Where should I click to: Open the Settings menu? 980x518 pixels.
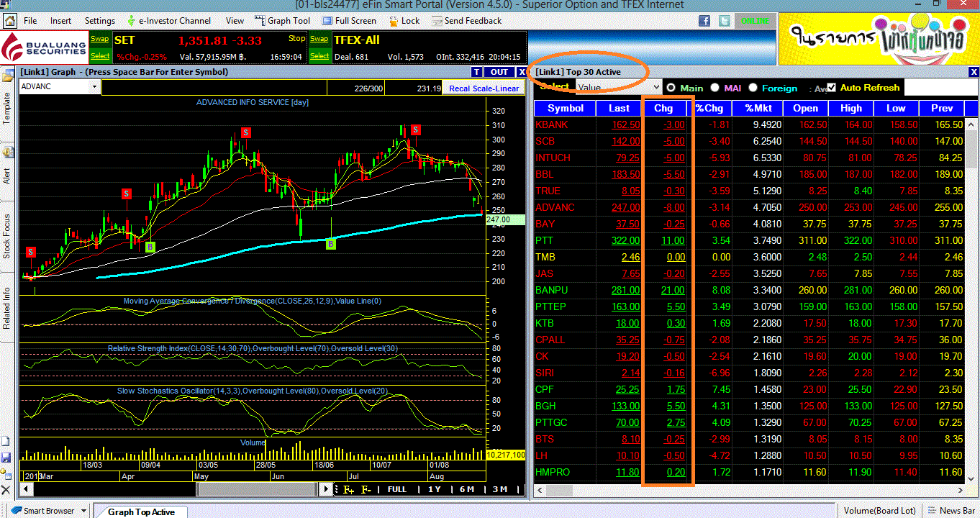click(100, 21)
